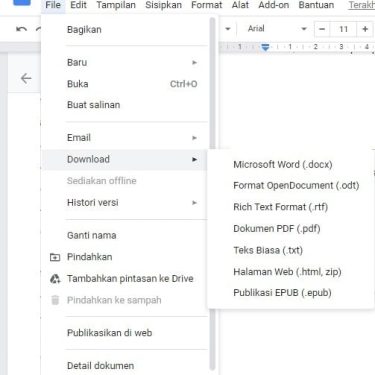This screenshot has width=375, height=375.
Task: Open the Bantuan menu
Action: coord(316,5)
